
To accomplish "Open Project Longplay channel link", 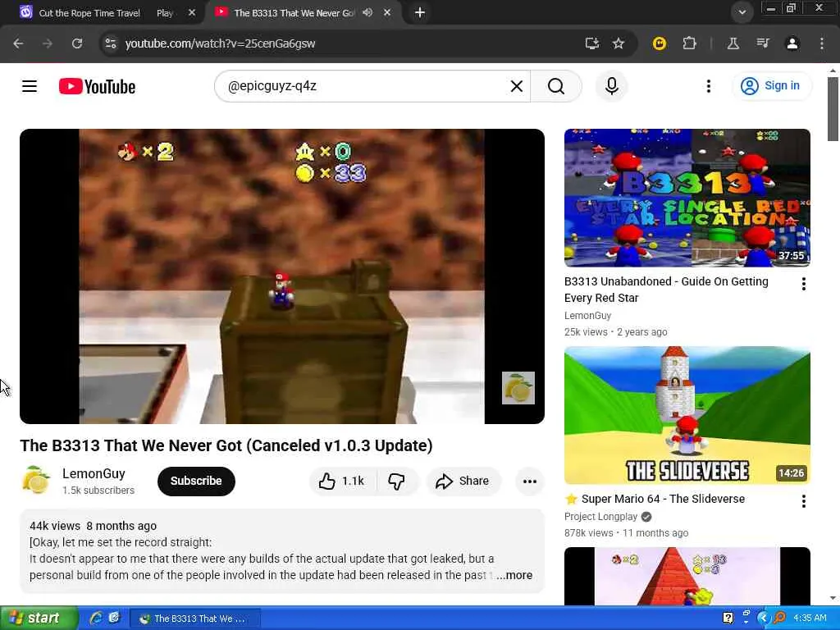I will point(600,517).
